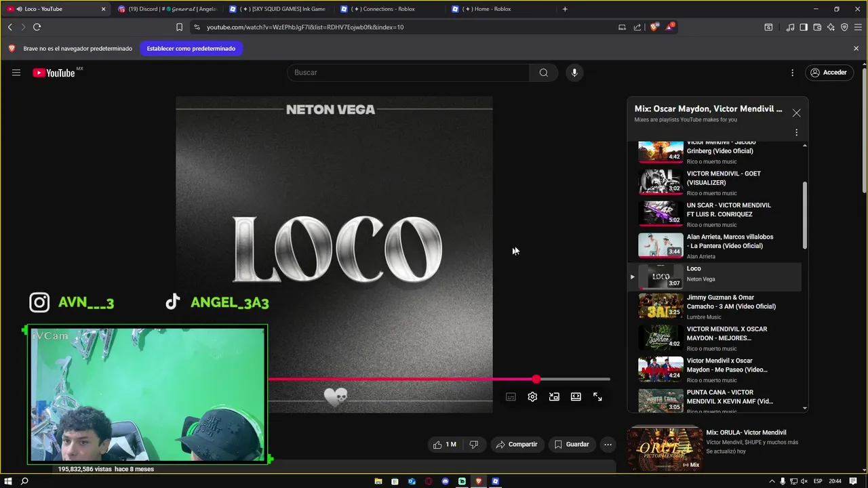Open Mix: ORULA- Victor Mendivil recommendation
This screenshot has height=488, width=868.
point(719,448)
